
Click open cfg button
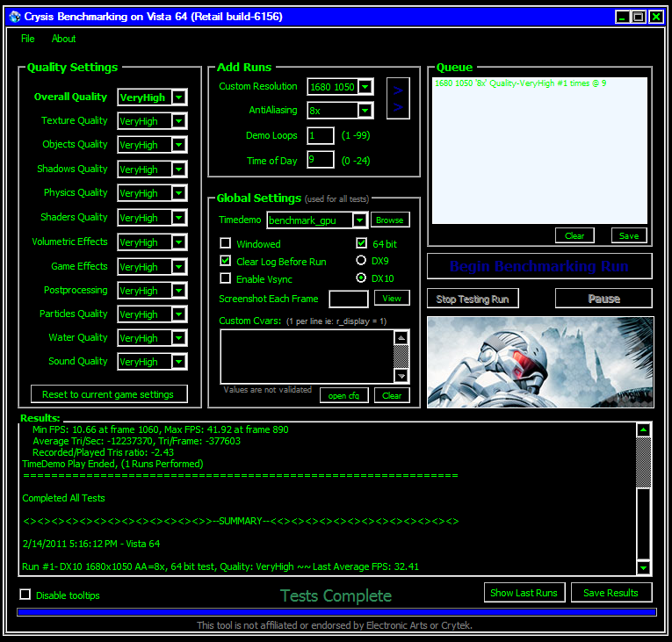click(343, 395)
